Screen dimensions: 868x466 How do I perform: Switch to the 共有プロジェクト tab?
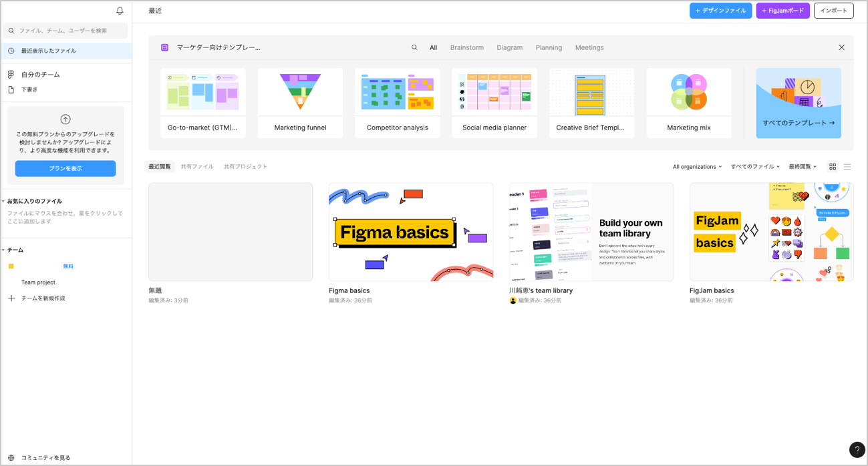point(246,167)
